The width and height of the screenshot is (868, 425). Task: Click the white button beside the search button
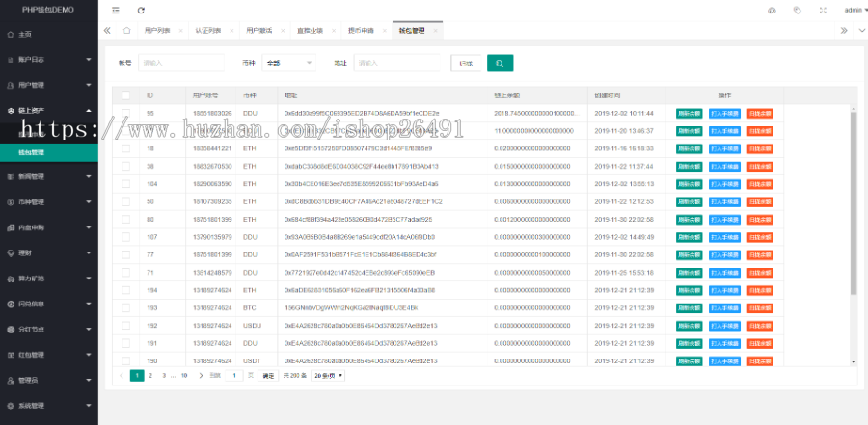tap(466, 63)
